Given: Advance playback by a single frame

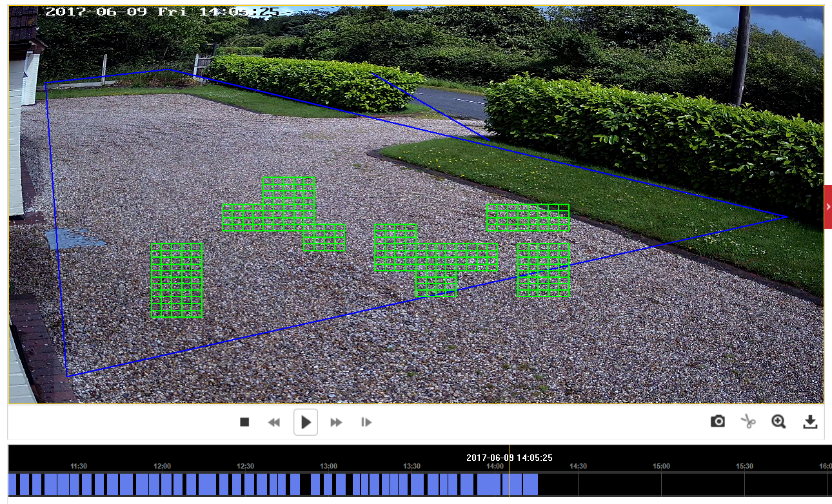Looking at the screenshot, I should 366,422.
